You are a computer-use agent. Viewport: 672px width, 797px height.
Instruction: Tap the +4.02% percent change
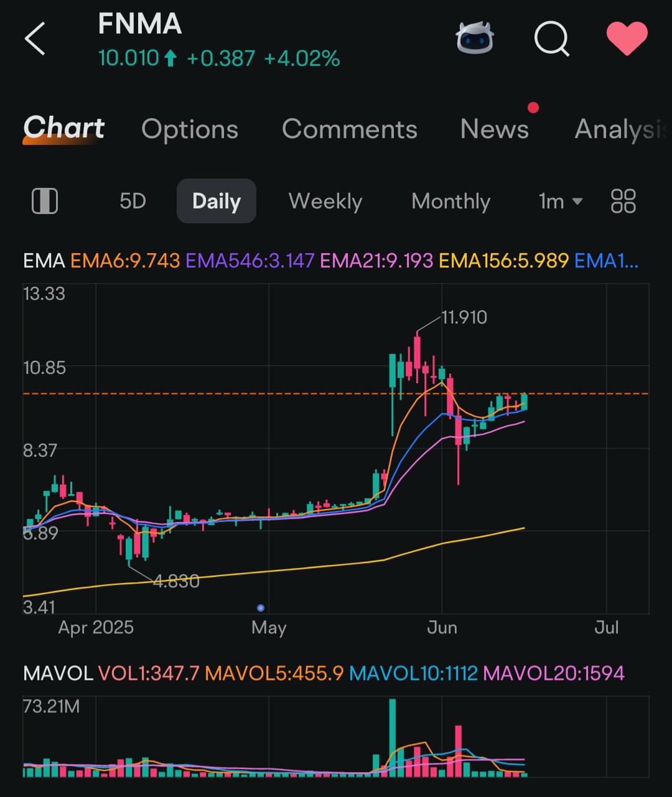[302, 58]
